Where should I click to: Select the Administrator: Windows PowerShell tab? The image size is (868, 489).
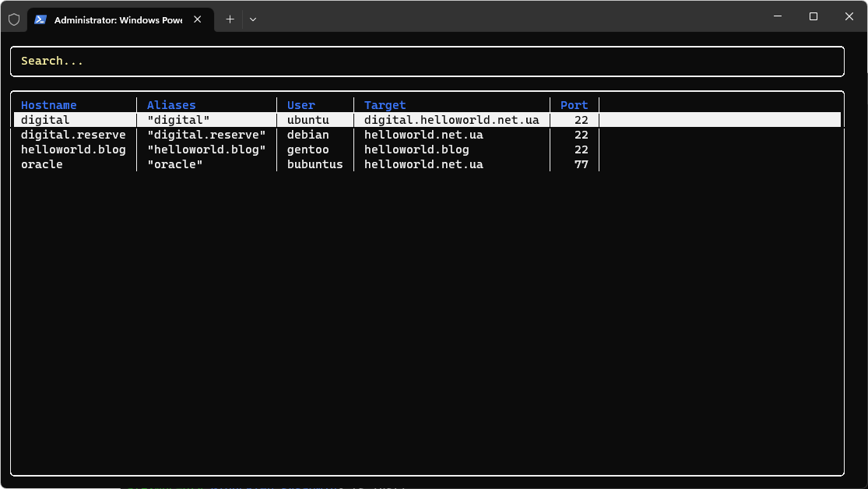point(117,19)
